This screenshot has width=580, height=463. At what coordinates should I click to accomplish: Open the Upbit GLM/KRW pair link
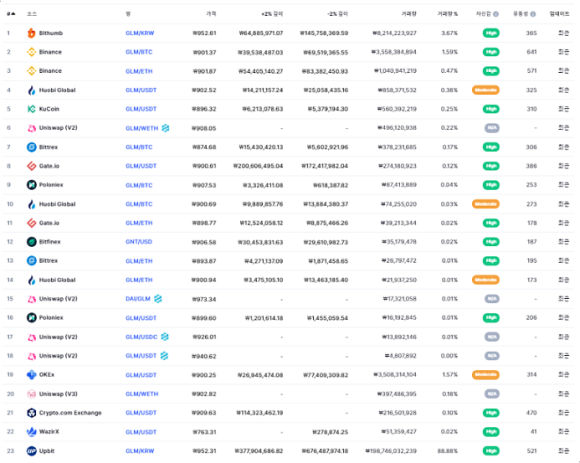pyautogui.click(x=139, y=451)
